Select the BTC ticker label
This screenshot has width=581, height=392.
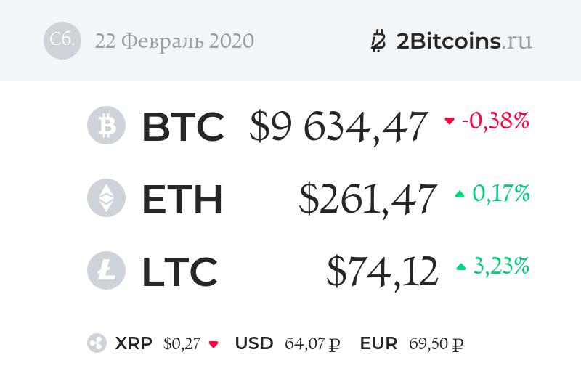tap(183, 127)
